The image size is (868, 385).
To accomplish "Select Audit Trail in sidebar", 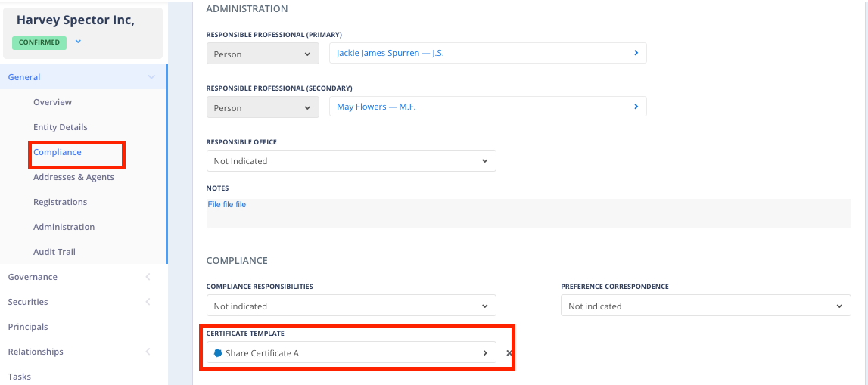I will (x=54, y=252).
